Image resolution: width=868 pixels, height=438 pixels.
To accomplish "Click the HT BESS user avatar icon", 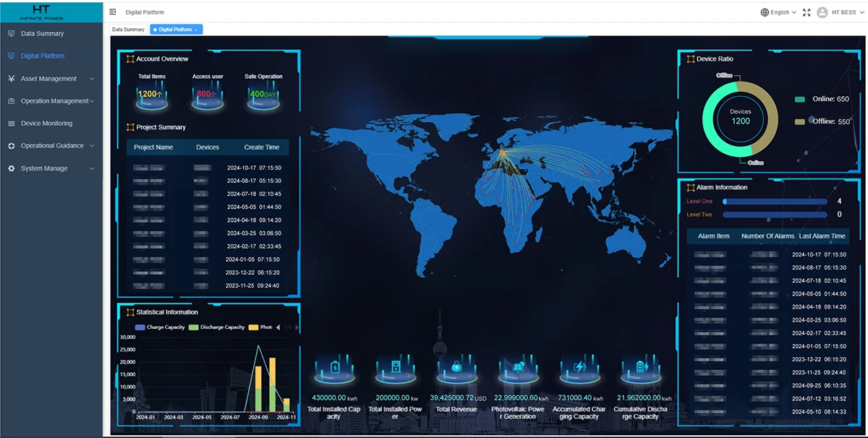I will click(x=822, y=12).
